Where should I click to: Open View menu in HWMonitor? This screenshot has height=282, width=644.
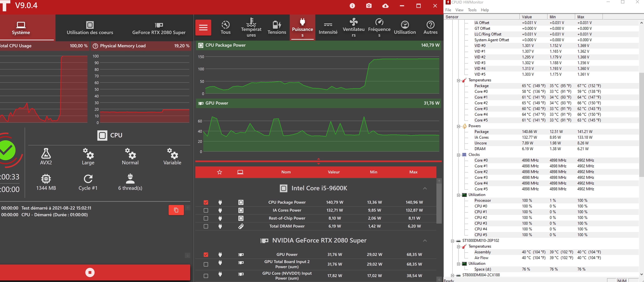pyautogui.click(x=459, y=10)
